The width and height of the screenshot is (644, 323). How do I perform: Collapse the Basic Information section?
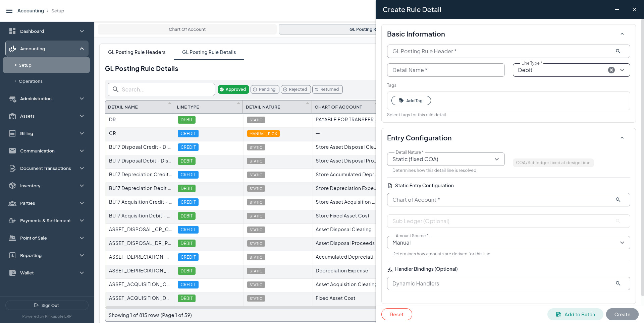point(622,34)
